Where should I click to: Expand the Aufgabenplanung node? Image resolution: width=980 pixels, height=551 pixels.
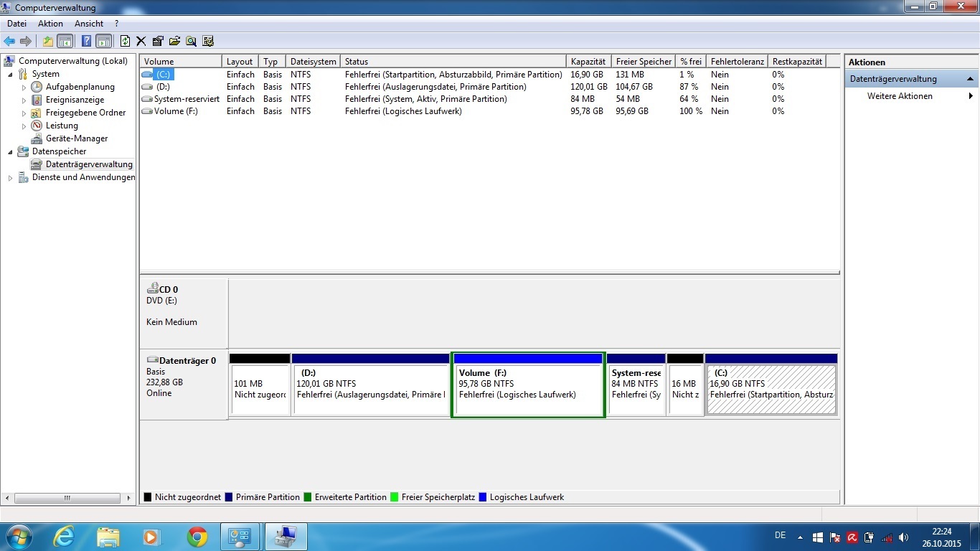[x=24, y=87]
